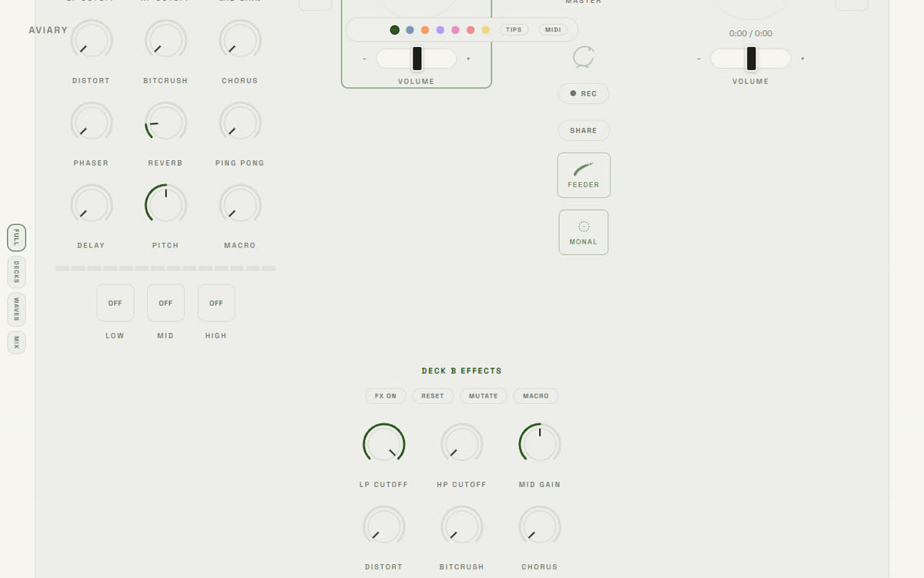Click the DISTORT knob under LP CUTOFF

[x=384, y=526]
